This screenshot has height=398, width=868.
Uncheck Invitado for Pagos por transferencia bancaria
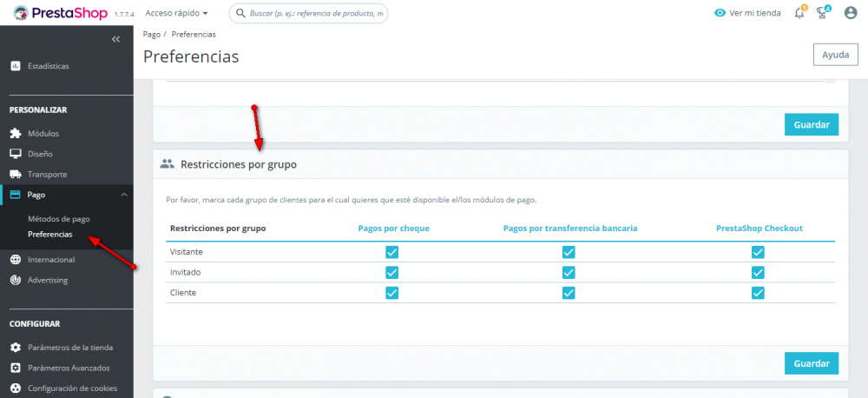569,272
